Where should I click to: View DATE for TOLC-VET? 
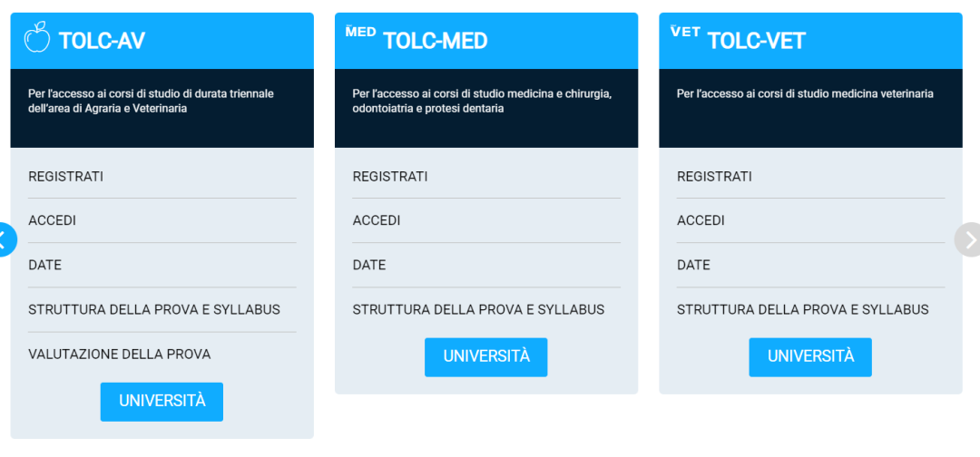tap(693, 265)
